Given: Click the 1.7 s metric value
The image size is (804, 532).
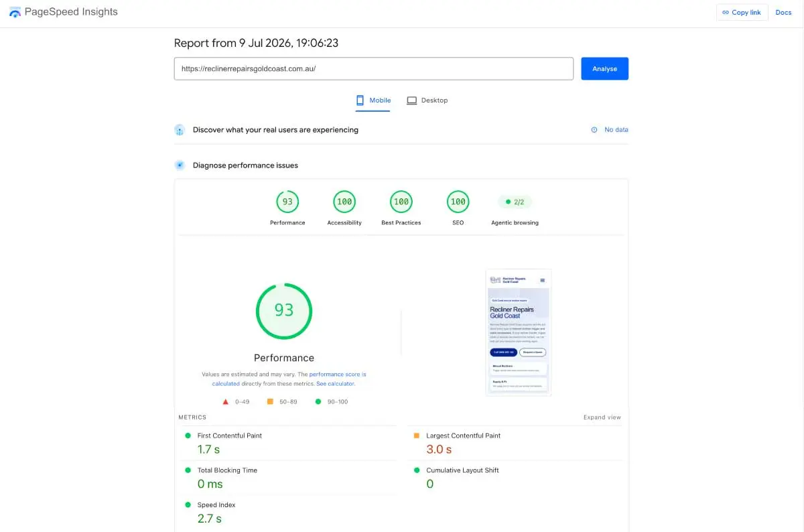Looking at the screenshot, I should point(209,449).
